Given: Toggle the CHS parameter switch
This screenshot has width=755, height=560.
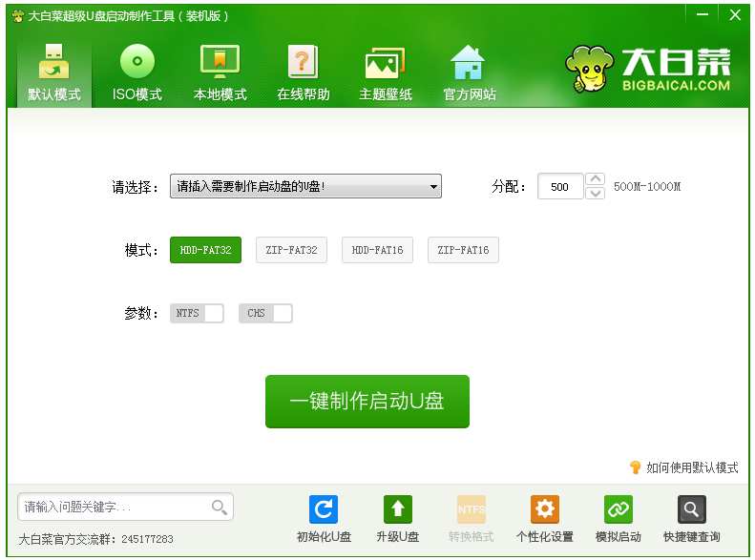Looking at the screenshot, I should click(265, 314).
